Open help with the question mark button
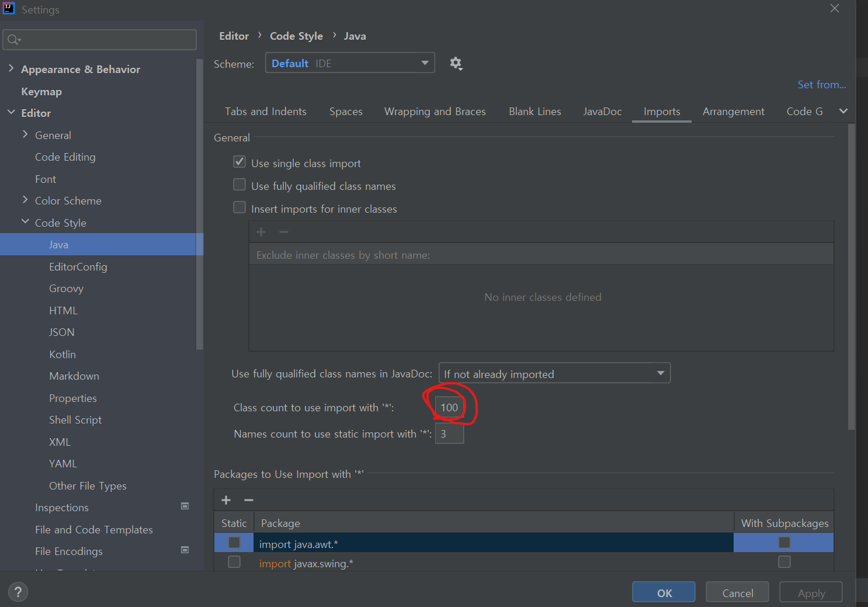The width and height of the screenshot is (868, 607). [x=18, y=592]
